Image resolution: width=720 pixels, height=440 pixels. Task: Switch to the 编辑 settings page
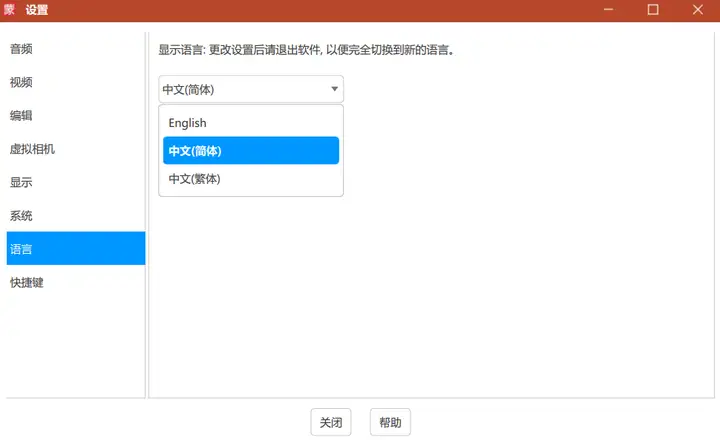click(76, 115)
